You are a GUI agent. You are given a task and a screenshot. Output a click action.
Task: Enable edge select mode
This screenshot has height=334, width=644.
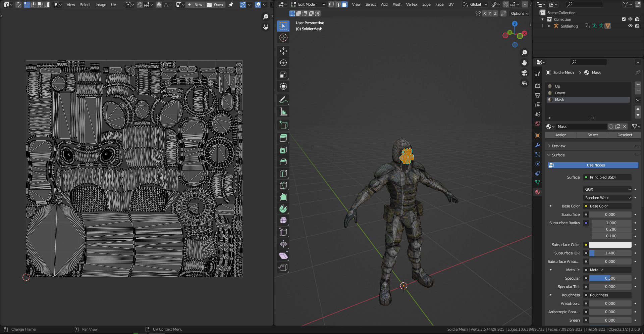click(x=338, y=4)
